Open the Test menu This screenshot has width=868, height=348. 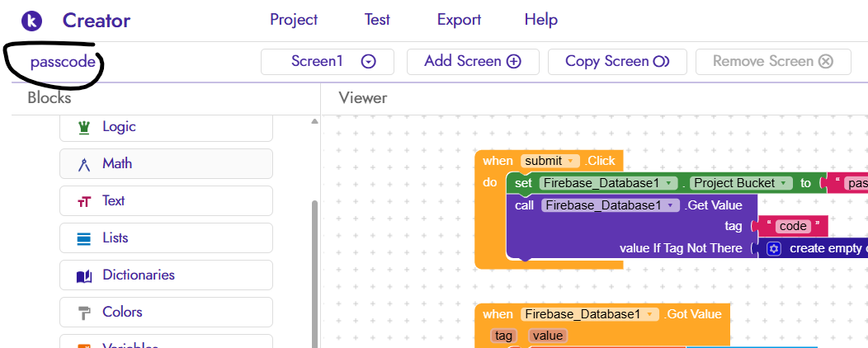coord(377,20)
